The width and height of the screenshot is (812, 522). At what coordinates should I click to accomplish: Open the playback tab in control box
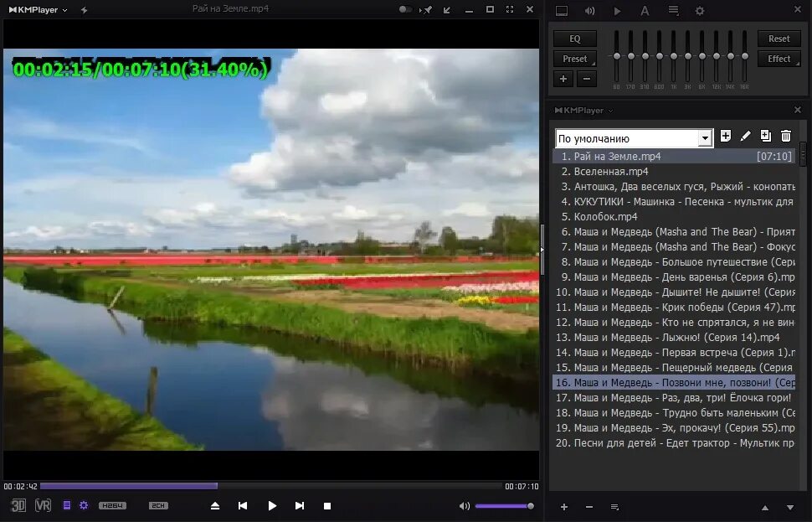(617, 11)
